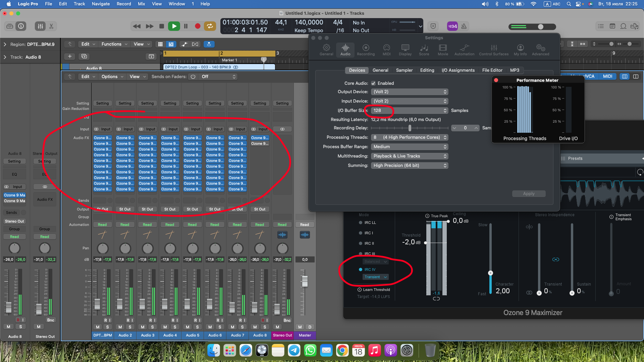Toggle the purple 1234 count-in button

click(x=452, y=26)
